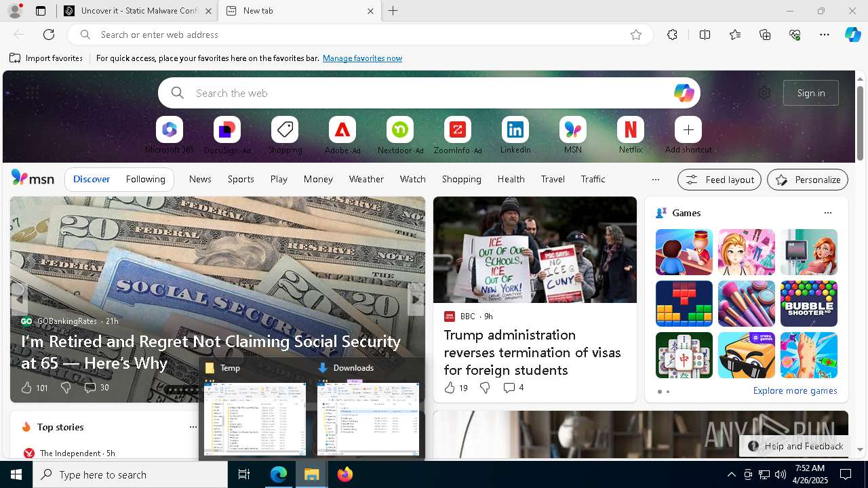Dislike the Social Security article
The width and height of the screenshot is (868, 488).
[66, 388]
